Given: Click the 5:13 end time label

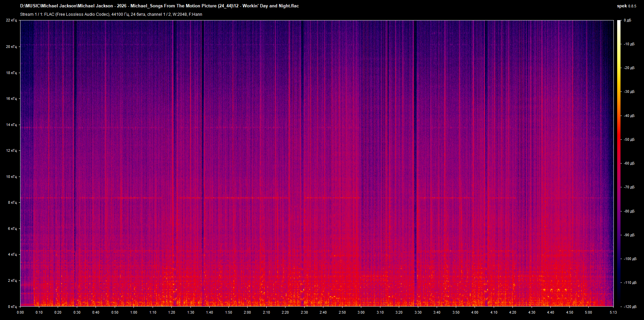Looking at the screenshot, I should pyautogui.click(x=613, y=312).
